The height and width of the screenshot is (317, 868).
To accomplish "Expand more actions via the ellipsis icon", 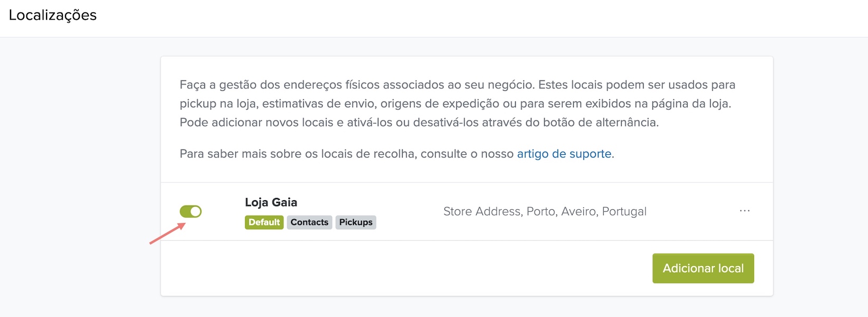I will coord(744,211).
